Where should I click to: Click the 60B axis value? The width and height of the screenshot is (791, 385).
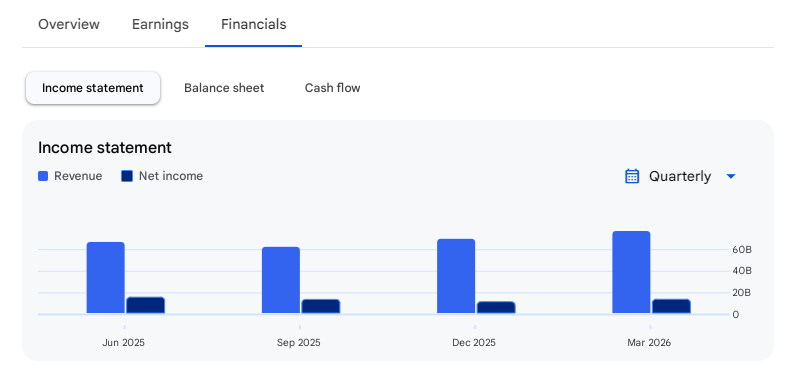tap(742, 250)
